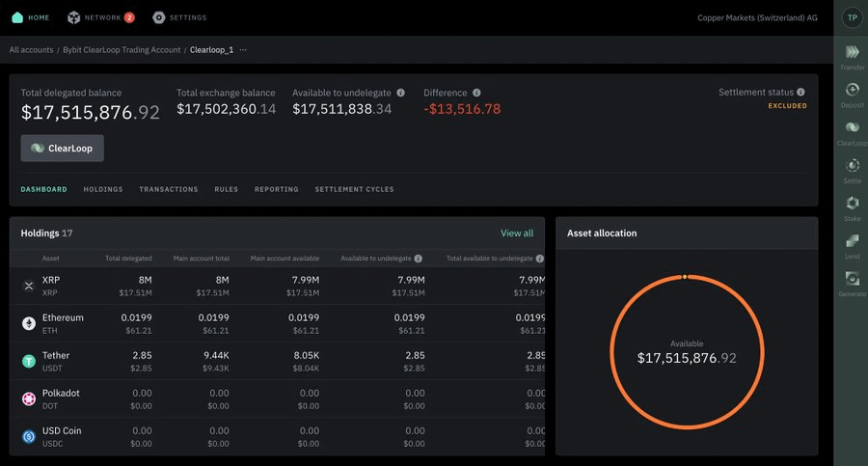Select the XRP holdings row
The image size is (868, 466).
[x=277, y=286]
